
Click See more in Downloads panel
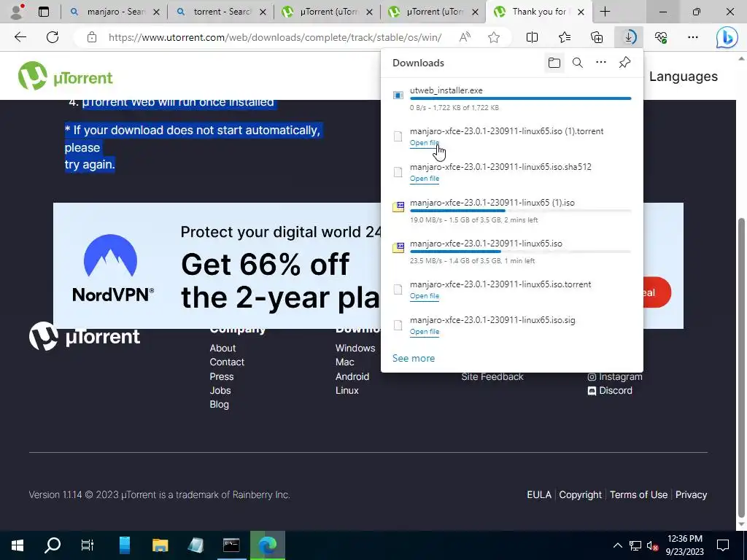tap(414, 358)
